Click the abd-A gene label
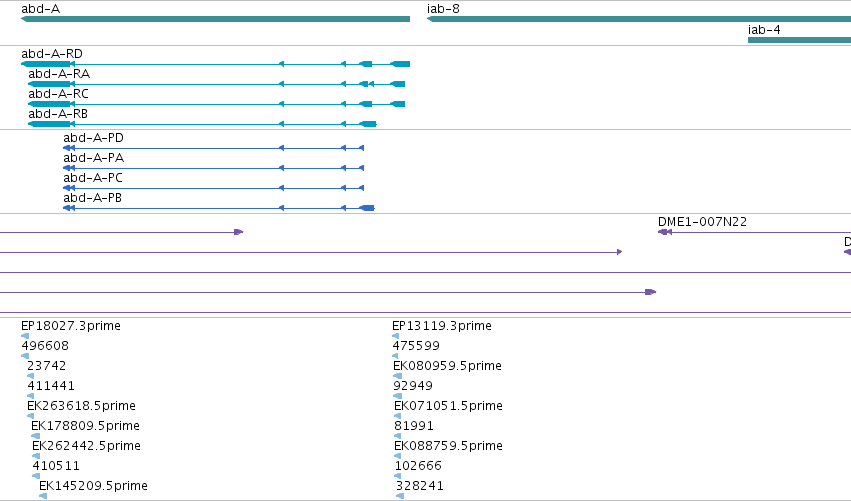Viewport: 851px width, 501px height. tap(41, 9)
